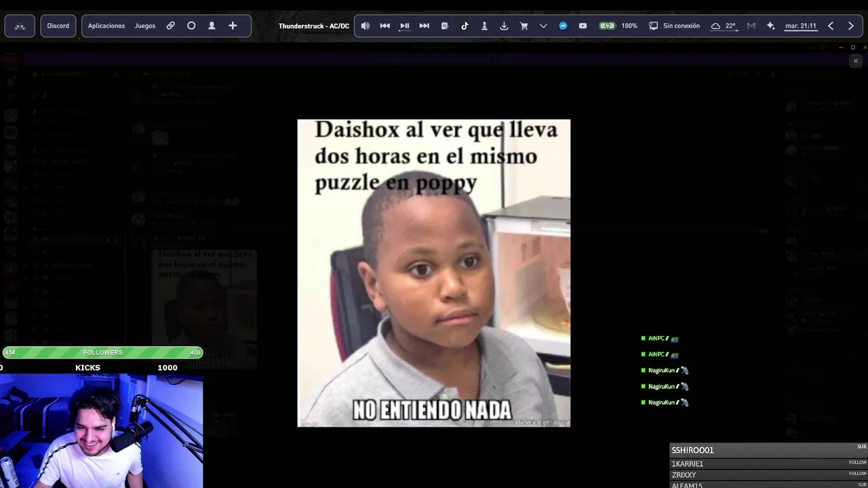Close the enlarged image viewer with X
Screen dimensions: 868x488
click(x=856, y=61)
